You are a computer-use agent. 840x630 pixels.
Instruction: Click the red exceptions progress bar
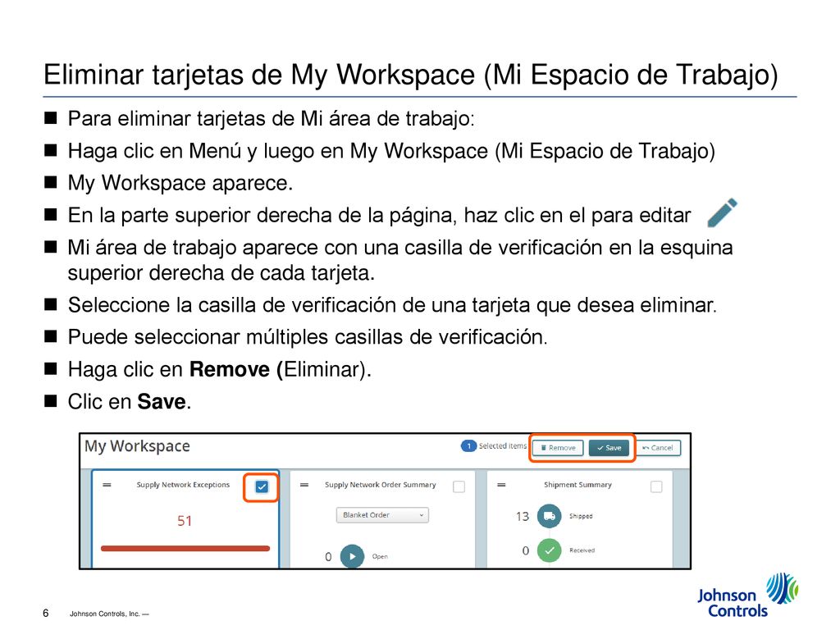pyautogui.click(x=185, y=548)
